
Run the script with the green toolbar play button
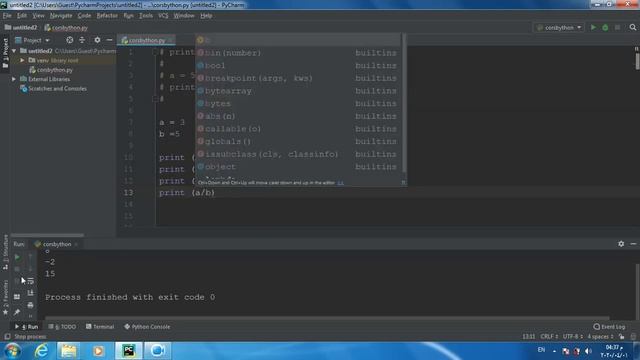[x=593, y=27]
